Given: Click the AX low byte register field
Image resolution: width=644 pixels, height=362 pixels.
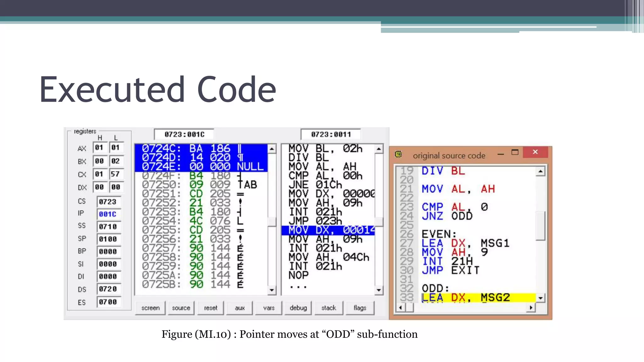Looking at the screenshot, I should 116,148.
